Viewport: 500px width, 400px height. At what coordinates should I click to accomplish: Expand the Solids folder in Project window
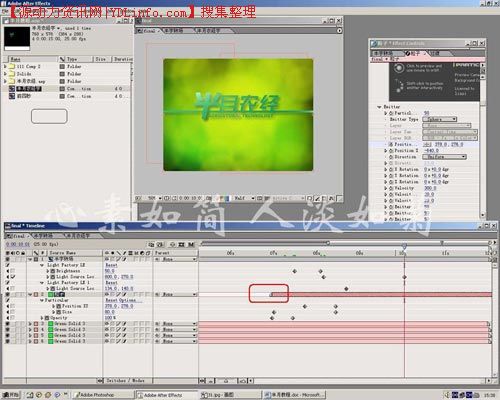pos(5,74)
